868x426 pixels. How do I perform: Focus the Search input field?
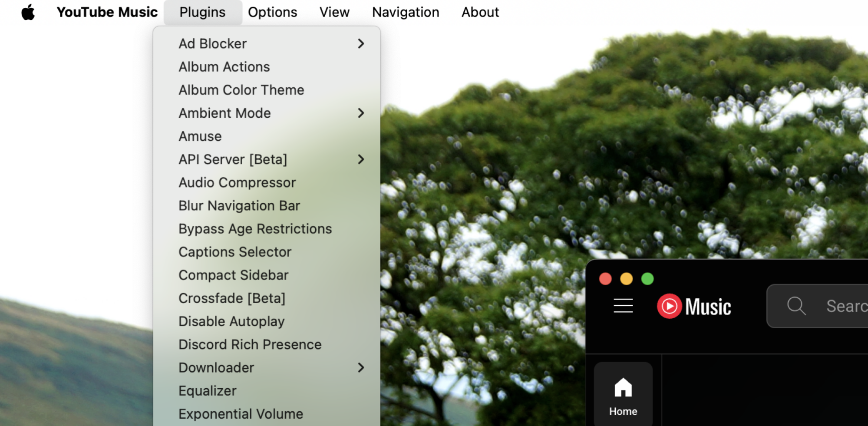[x=818, y=306]
